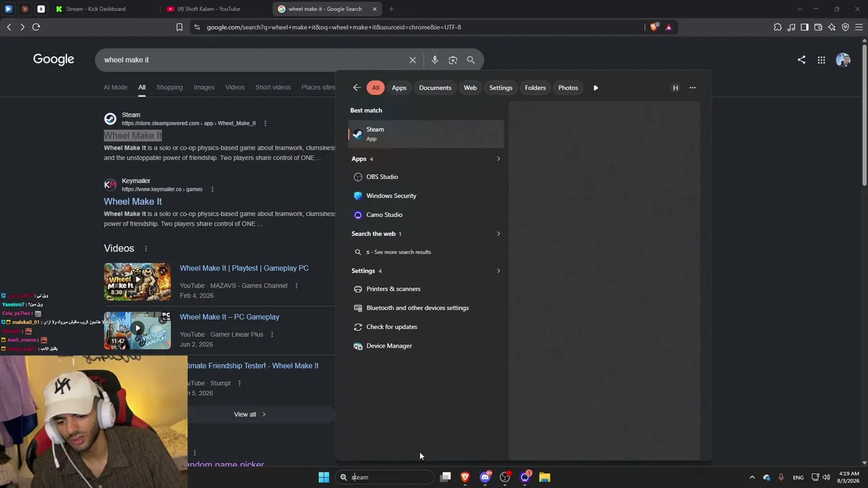The height and width of the screenshot is (488, 868).
Task: Open options menu for Keymailer result
Action: [212, 189]
